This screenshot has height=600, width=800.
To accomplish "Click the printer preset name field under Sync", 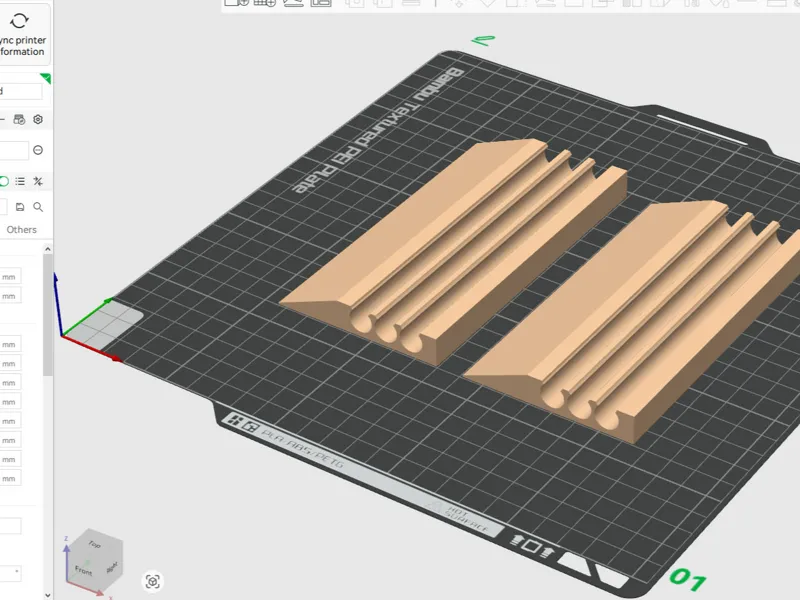I will pos(20,91).
